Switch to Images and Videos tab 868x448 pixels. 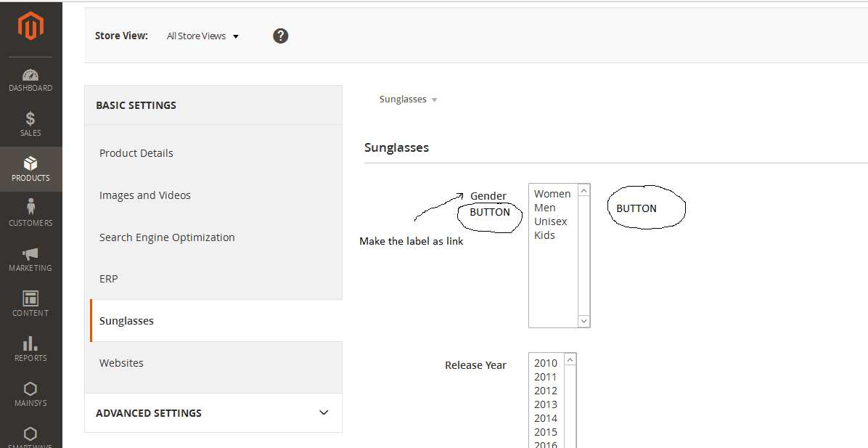145,195
